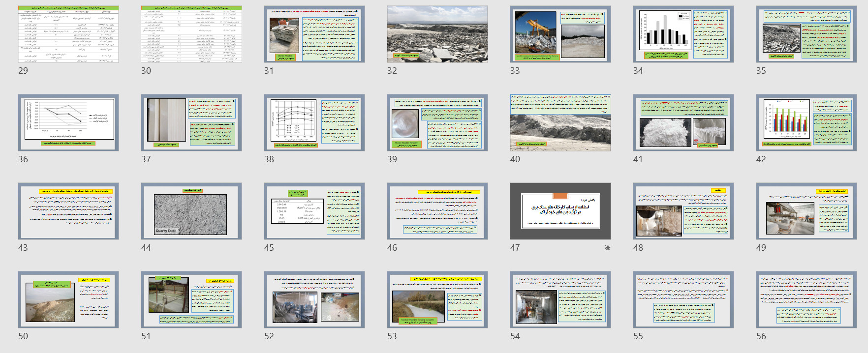Click the slide number label "56"

coord(761,336)
